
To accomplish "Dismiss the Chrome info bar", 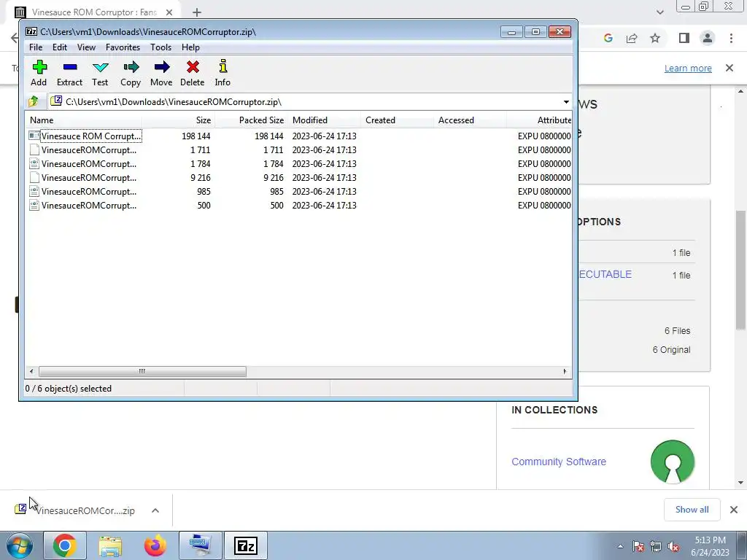I will [729, 68].
